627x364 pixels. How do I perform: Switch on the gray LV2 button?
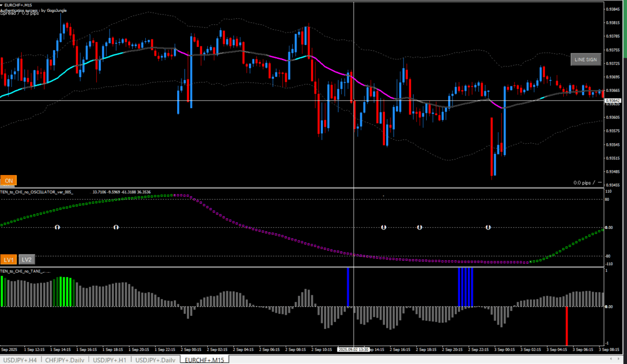27,259
